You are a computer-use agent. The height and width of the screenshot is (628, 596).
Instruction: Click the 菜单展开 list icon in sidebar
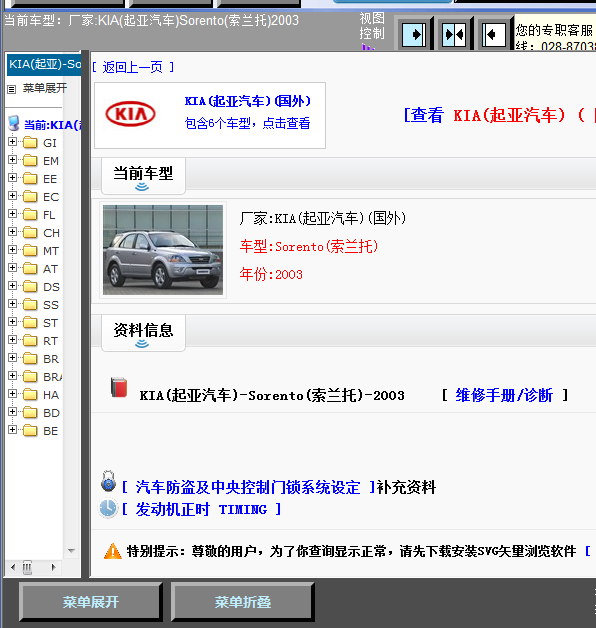[12, 89]
